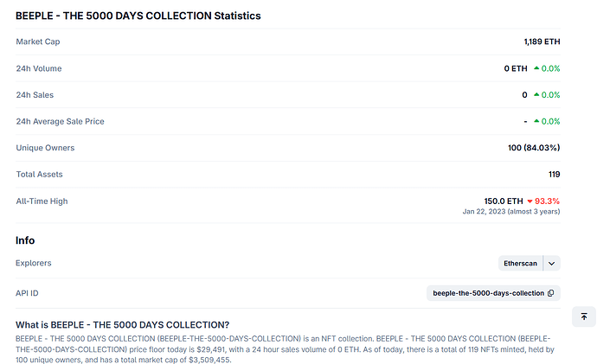Click the All-Time High label

[x=42, y=201]
